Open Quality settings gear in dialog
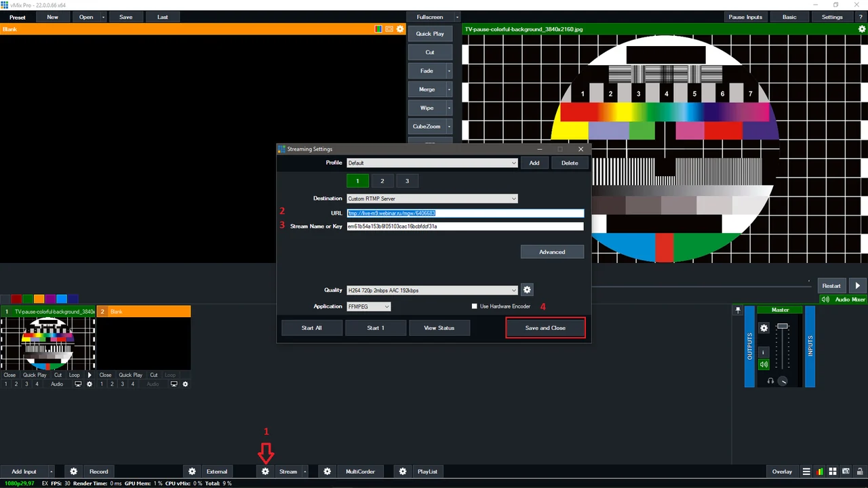The width and height of the screenshot is (868, 488). tap(527, 290)
